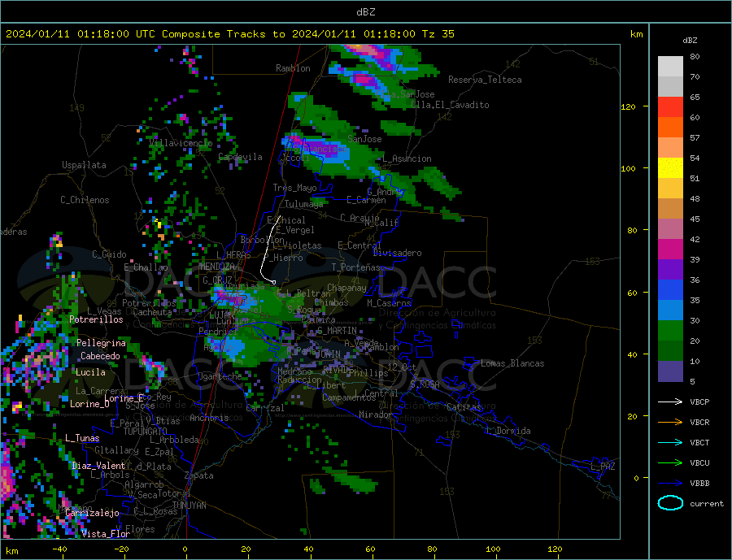Pick the royal blue swatch below the 36 label
Viewport: 732px width, 560px height.
670,290
